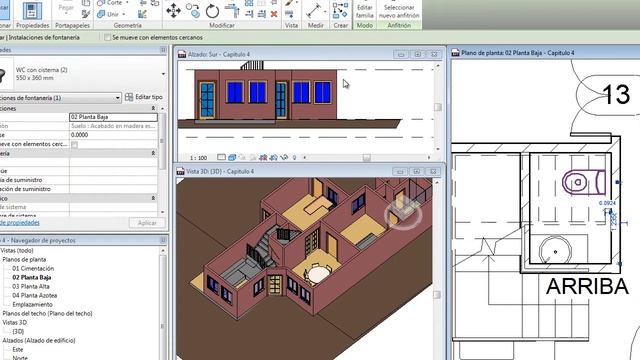Open the Unir dropdown arrow
Image resolution: width=640 pixels, height=360 pixels.
[124, 14]
